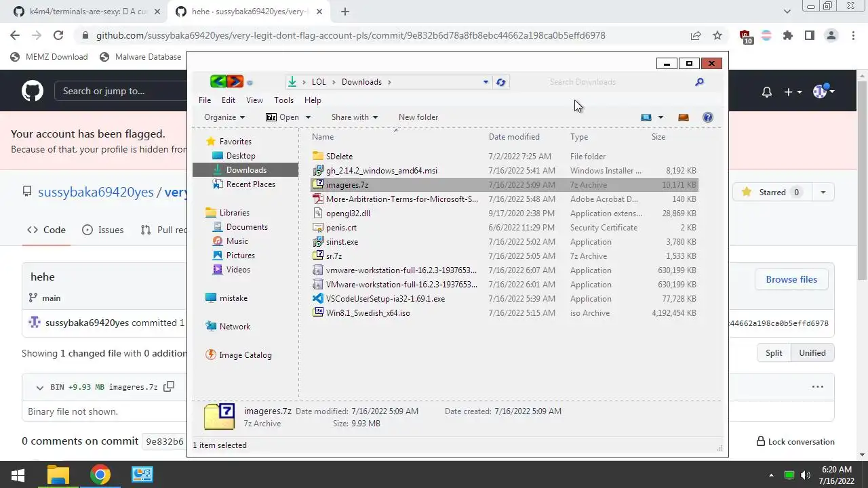Viewport: 868px width, 488px height.
Task: Click the GitHub logo in page header
Action: click(33, 91)
